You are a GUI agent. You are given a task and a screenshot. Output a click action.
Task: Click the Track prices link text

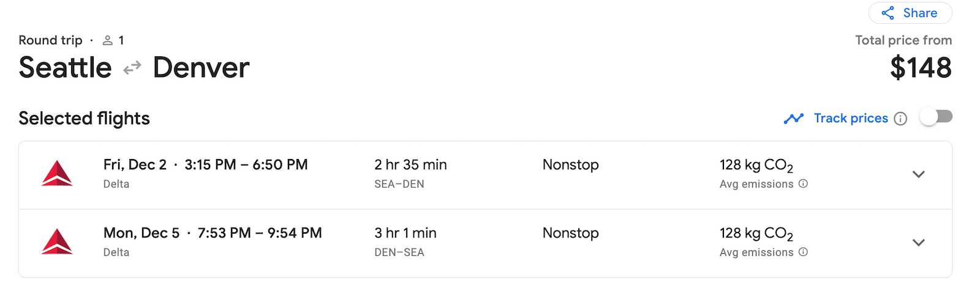(851, 118)
